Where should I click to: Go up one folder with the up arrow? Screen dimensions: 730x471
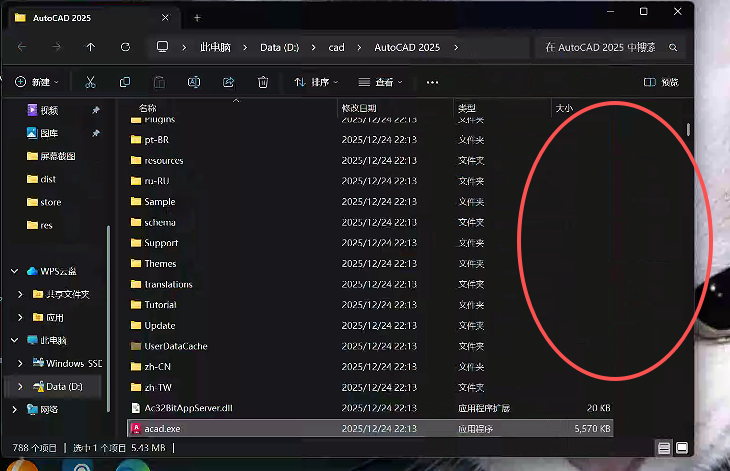(91, 47)
